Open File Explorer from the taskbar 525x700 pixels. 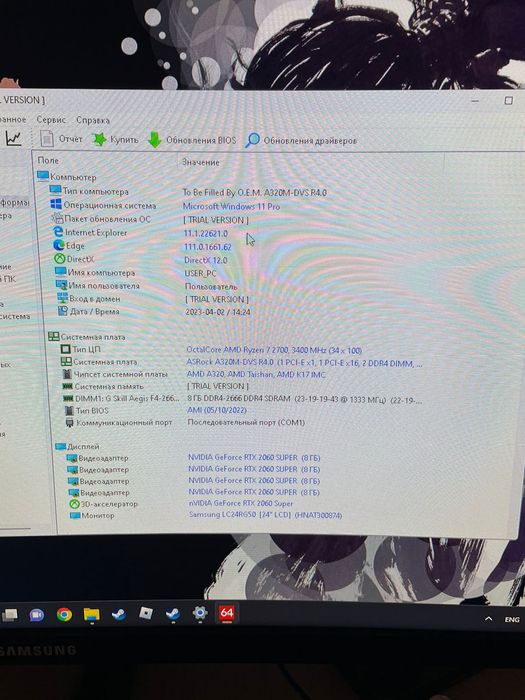[92, 615]
